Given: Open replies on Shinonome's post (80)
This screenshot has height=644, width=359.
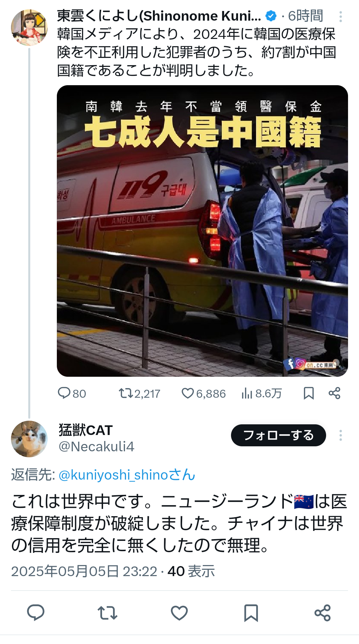Looking at the screenshot, I should tap(72, 393).
